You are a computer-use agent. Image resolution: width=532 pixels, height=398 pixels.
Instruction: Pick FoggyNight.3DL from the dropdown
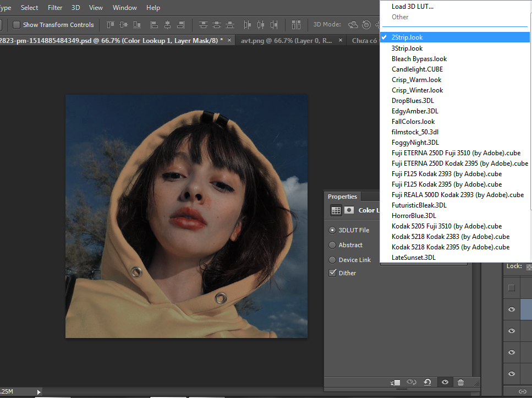click(415, 143)
